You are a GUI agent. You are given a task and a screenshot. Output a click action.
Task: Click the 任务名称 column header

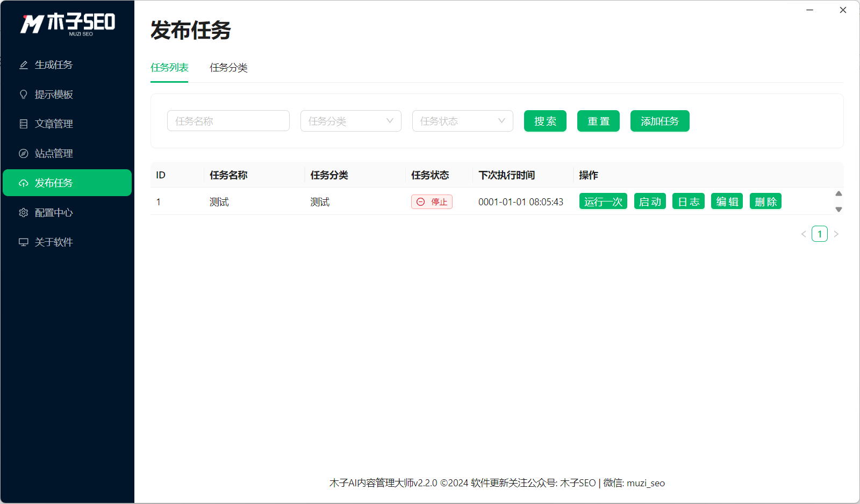point(228,175)
